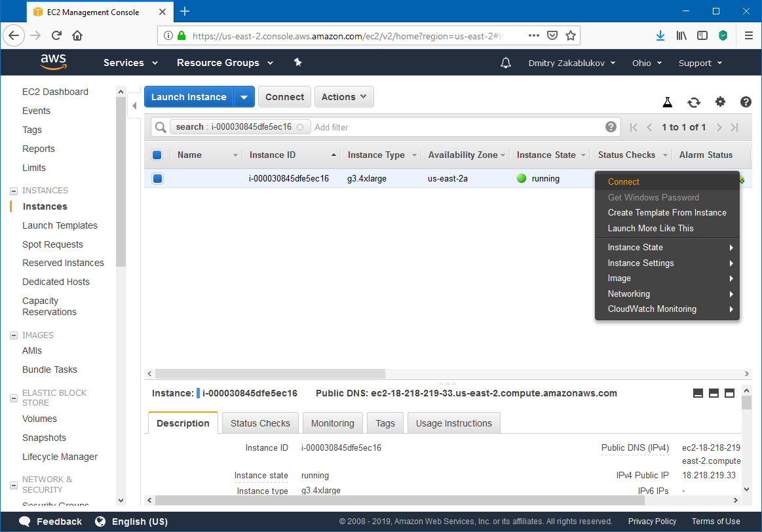
Task: Reload the current page
Action: point(56,35)
